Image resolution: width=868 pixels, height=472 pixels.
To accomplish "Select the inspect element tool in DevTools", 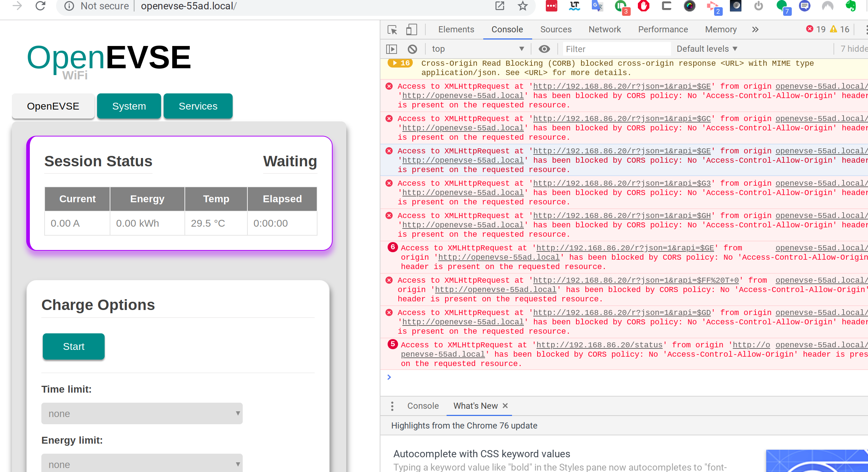I will click(x=392, y=29).
